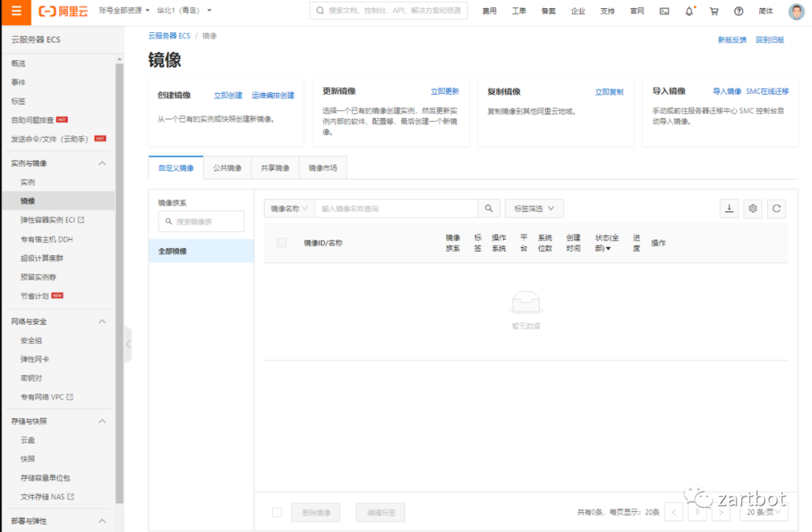Toggle the table header select-all checkbox
Screen dimensions: 812x532
pyautogui.click(x=282, y=242)
